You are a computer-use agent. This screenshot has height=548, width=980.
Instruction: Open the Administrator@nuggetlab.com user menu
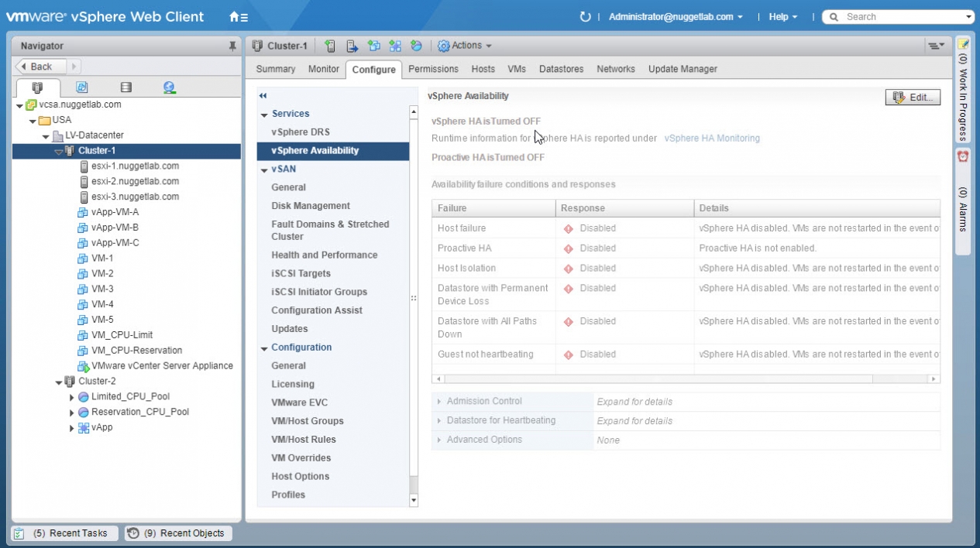(x=675, y=17)
